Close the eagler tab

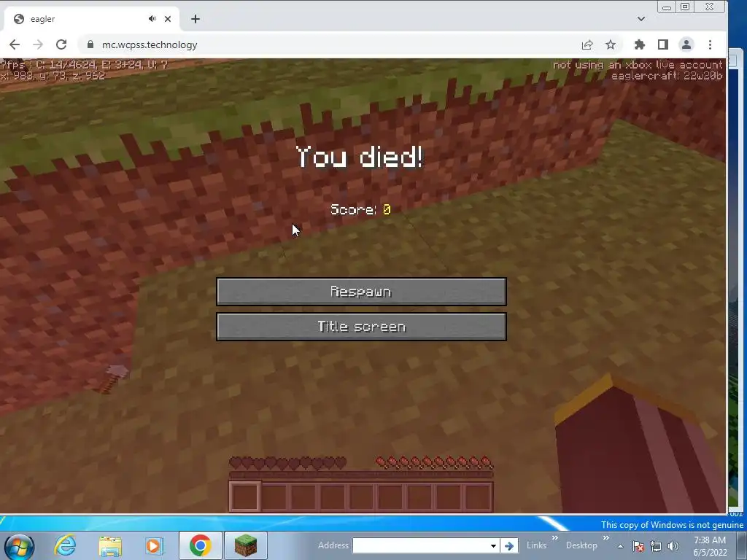168,19
